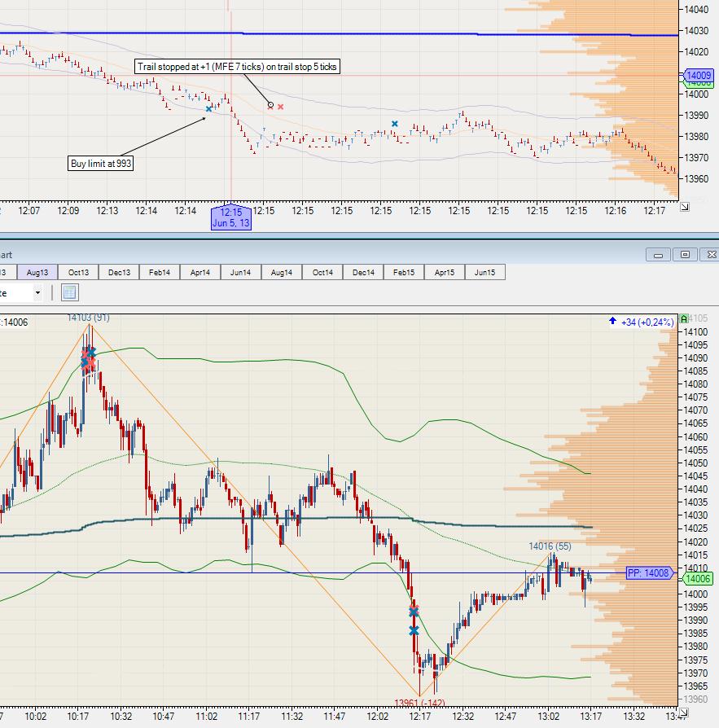Switch to the Oct13 contract tab
Image resolution: width=719 pixels, height=728 pixels.
[78, 273]
